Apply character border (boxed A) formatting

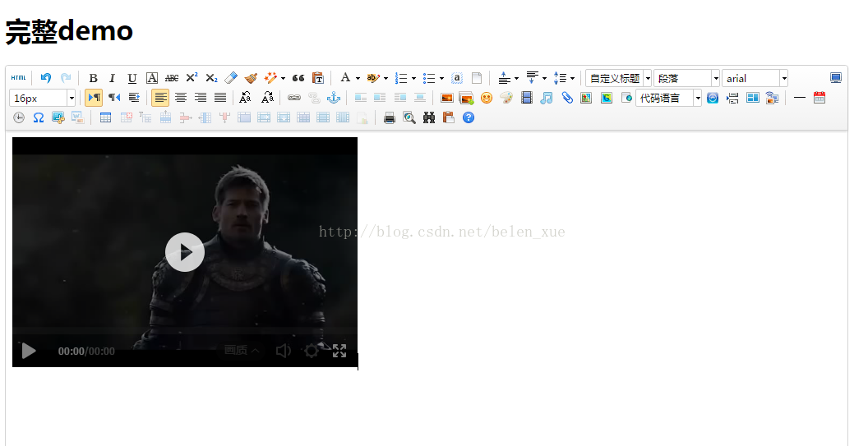point(152,78)
